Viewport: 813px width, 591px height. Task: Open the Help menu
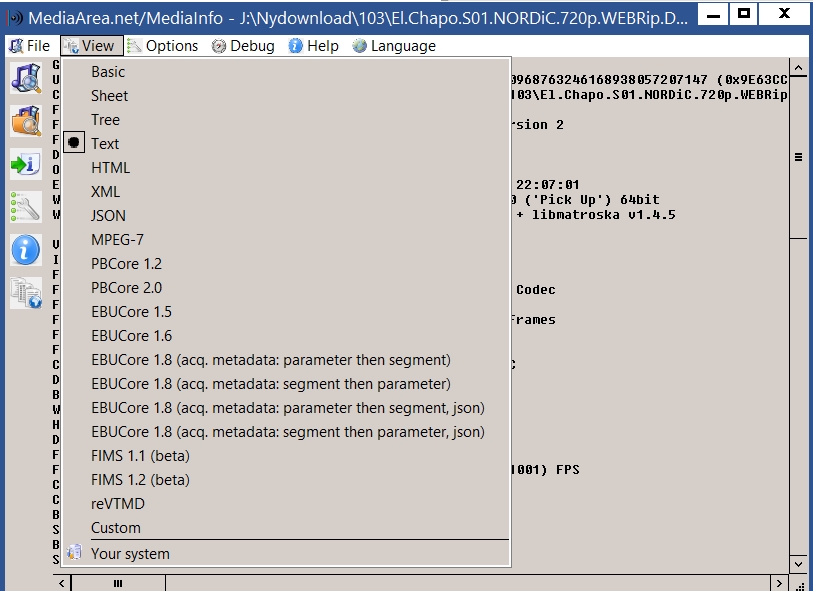[x=313, y=46]
